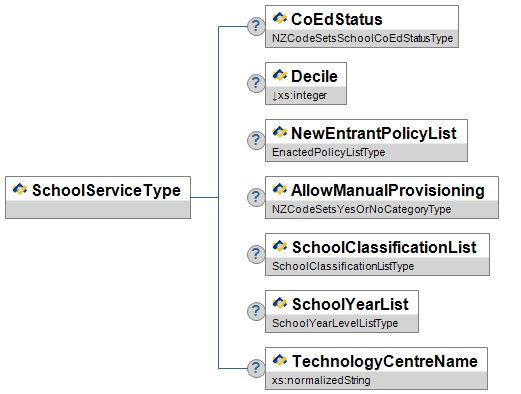Open the EnactedPolicyListType type reference
Viewport: 521px width, 394px height.
[x=328, y=152]
